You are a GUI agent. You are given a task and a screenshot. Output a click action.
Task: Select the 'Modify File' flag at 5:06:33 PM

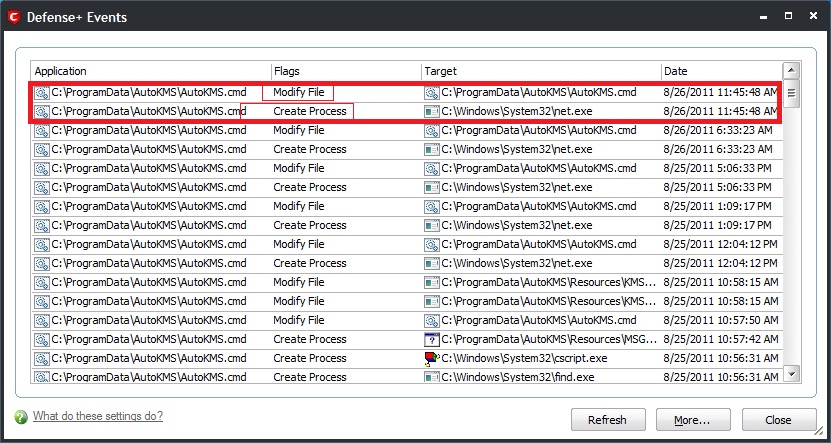click(x=298, y=169)
